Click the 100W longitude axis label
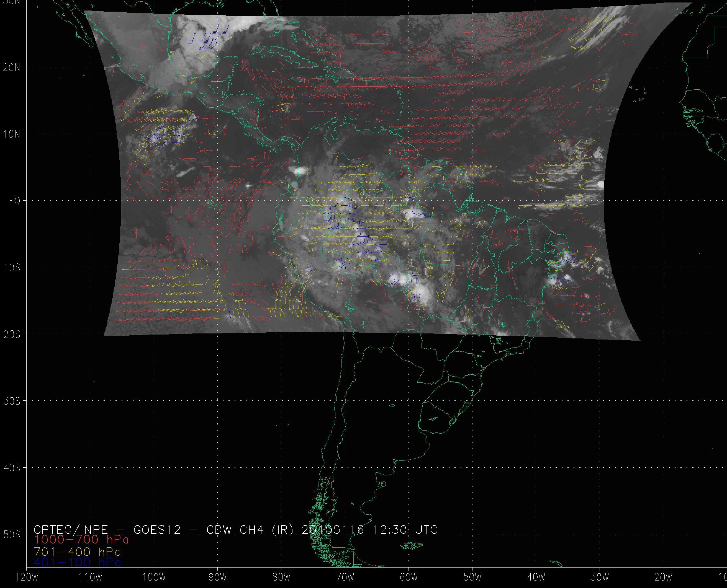Screen dimensions: 727x588 pos(154,577)
